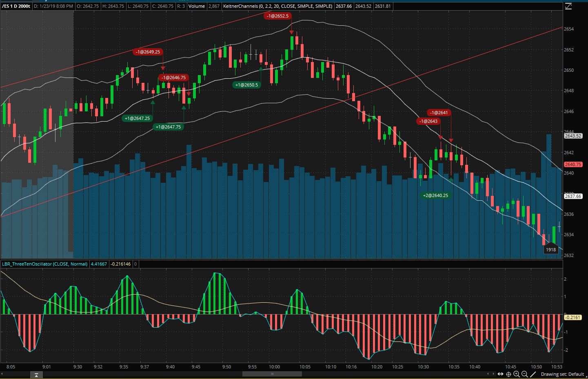Click the +2@2640.25 buy order bubble
The width and height of the screenshot is (588, 379).
pyautogui.click(x=435, y=195)
